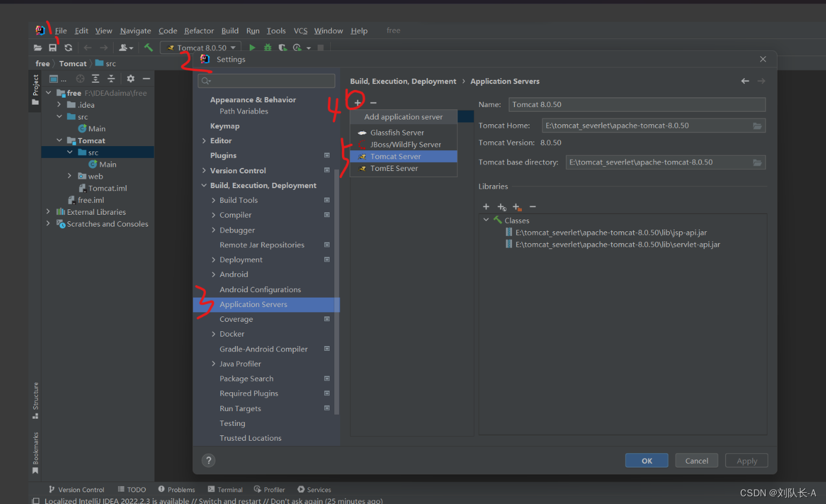Click the add server plus icon
Viewport: 826px width, 504px height.
[357, 103]
